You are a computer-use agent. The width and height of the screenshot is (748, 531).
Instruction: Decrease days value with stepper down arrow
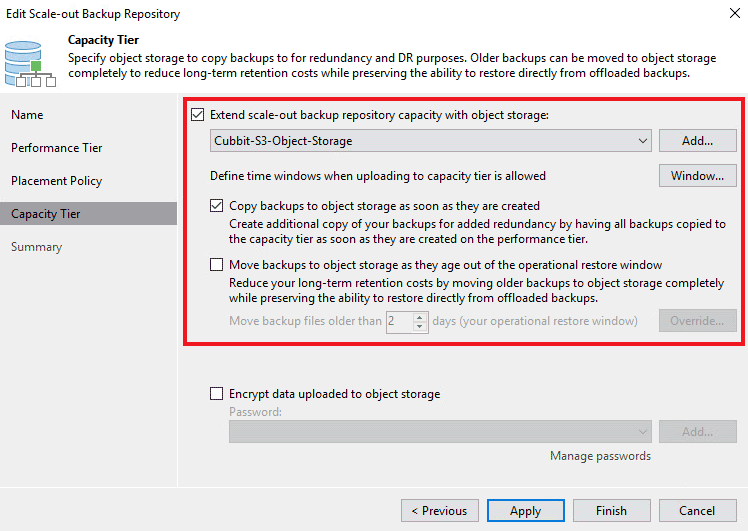(420, 326)
